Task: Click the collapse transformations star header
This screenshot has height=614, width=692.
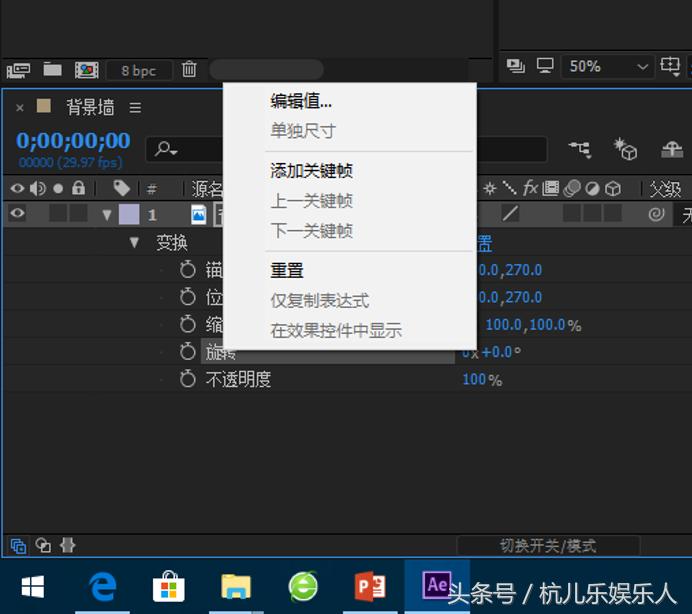Action: click(x=489, y=189)
